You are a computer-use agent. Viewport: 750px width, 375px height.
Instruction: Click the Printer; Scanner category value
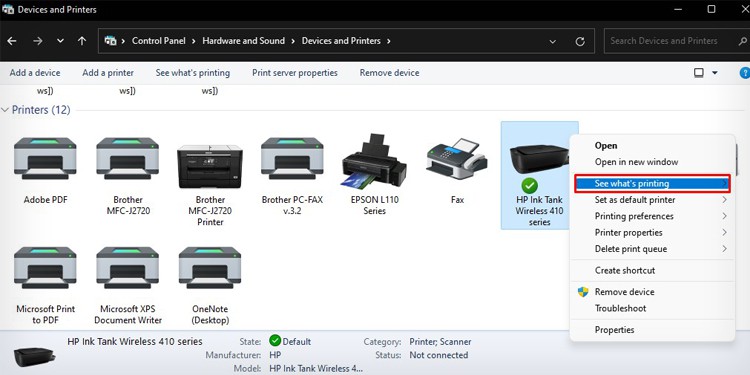click(x=440, y=342)
